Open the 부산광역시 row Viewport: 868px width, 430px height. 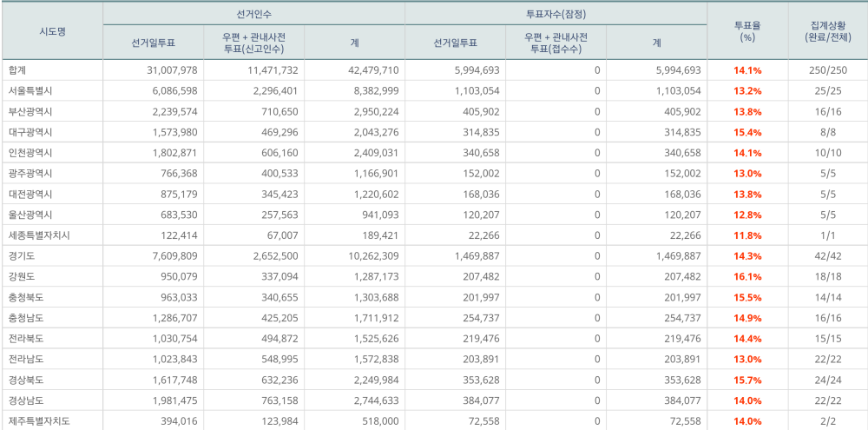click(30, 112)
